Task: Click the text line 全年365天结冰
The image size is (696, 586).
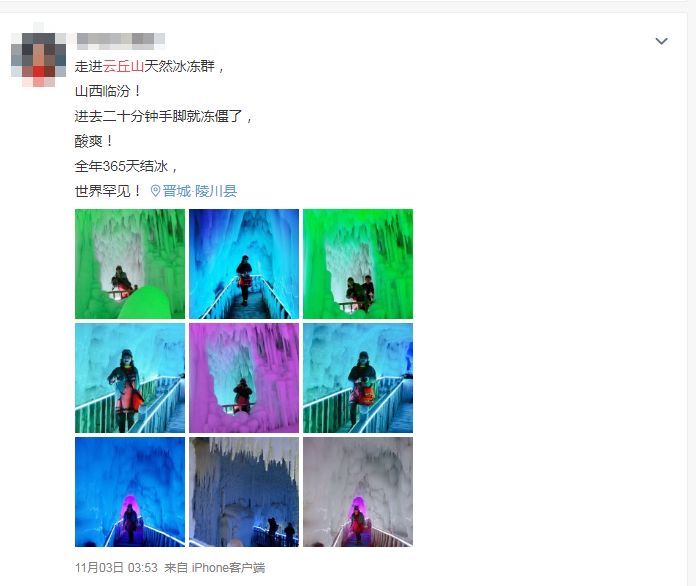Action: (x=122, y=166)
